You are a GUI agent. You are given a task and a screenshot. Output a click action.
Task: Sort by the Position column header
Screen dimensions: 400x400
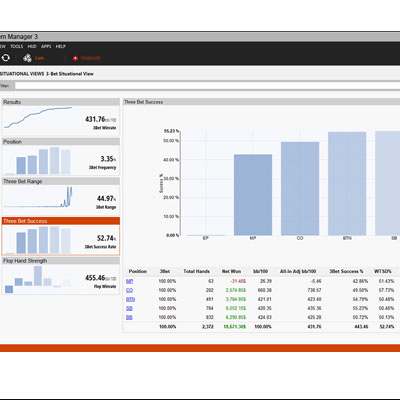coord(138,271)
